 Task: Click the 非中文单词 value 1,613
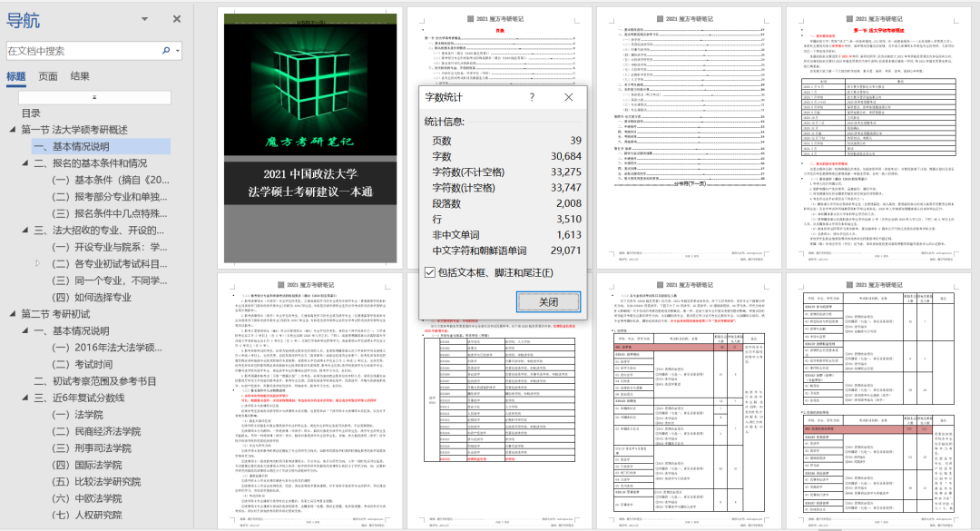[569, 234]
